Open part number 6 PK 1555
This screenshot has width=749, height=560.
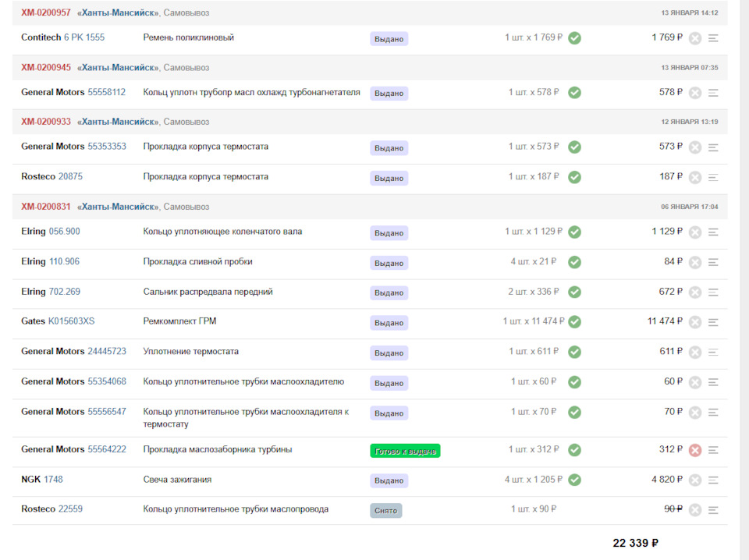(84, 37)
